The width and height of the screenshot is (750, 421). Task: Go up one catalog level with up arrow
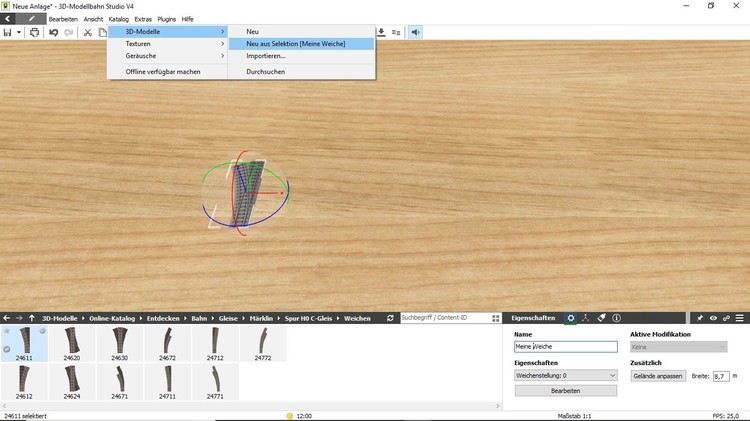click(31, 318)
